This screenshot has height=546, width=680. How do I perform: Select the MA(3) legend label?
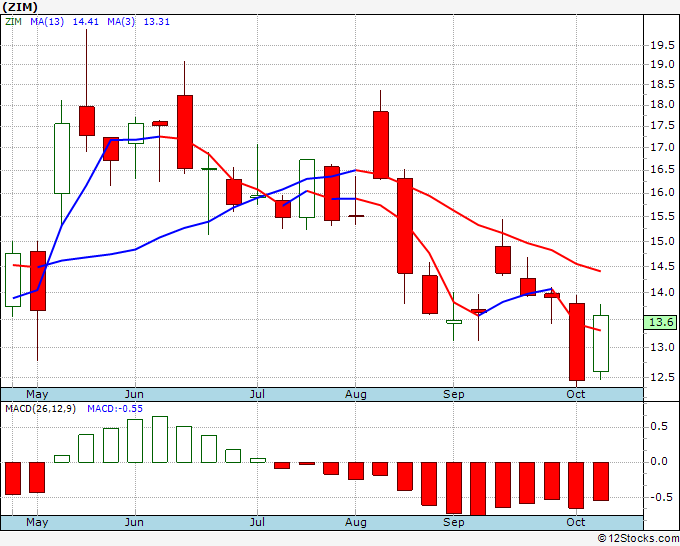pyautogui.click(x=121, y=22)
